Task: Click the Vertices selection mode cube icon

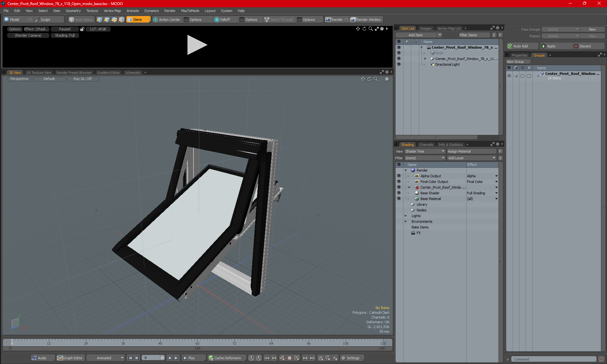Action: (x=100, y=20)
